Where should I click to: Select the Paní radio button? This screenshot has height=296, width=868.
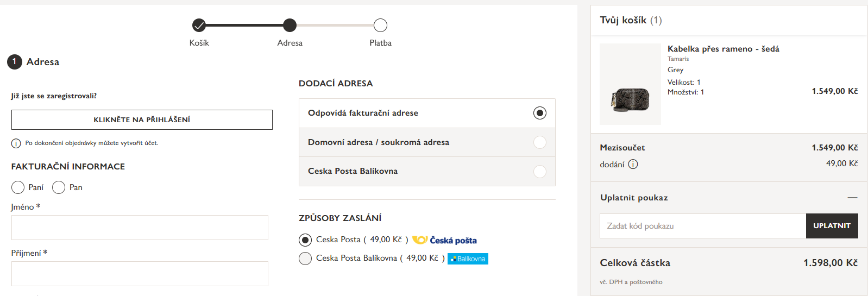tap(18, 187)
